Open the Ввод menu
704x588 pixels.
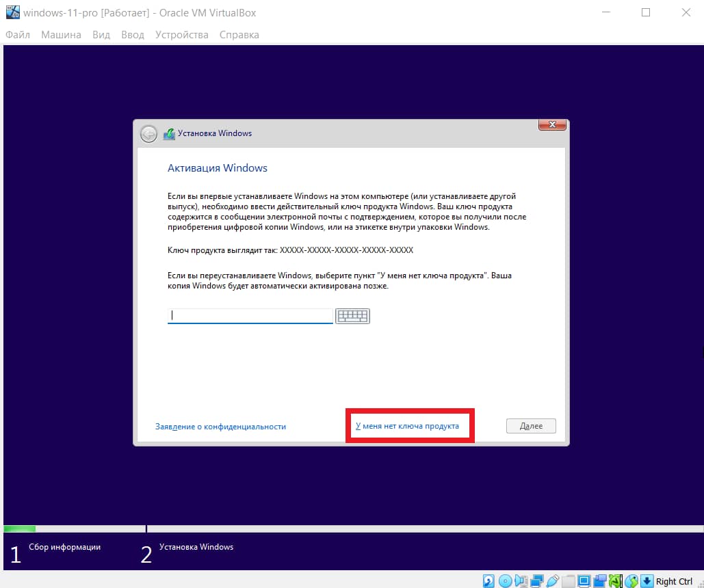(133, 35)
